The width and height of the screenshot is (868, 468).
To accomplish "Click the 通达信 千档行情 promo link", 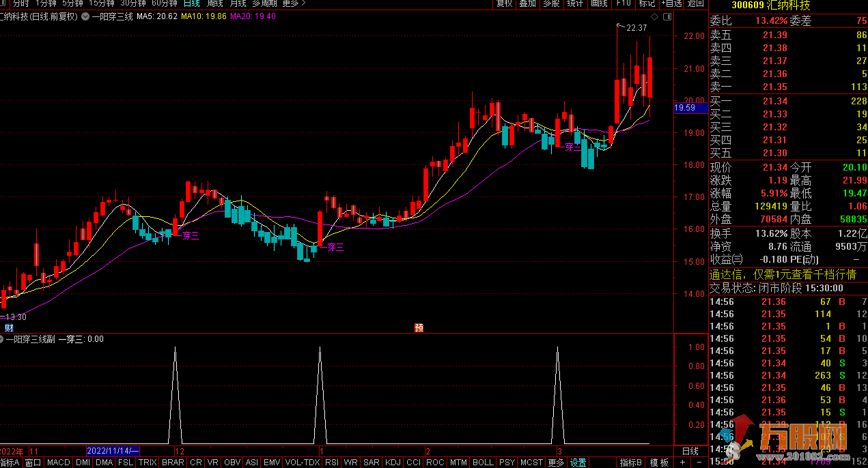I will (783, 274).
